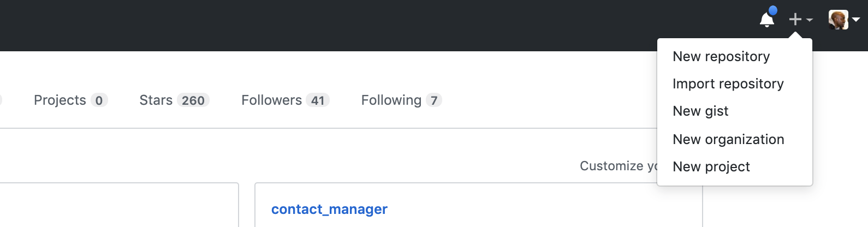Viewport: 868px width, 227px height.
Task: Click the blue unread notification dot
Action: (x=772, y=10)
